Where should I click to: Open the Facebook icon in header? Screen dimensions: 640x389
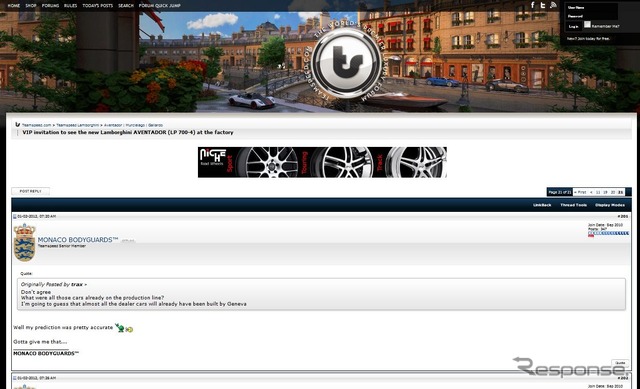pyautogui.click(x=532, y=5)
